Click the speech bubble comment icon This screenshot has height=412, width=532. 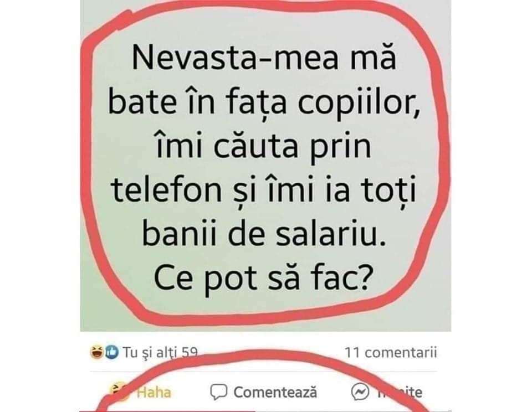(218, 392)
